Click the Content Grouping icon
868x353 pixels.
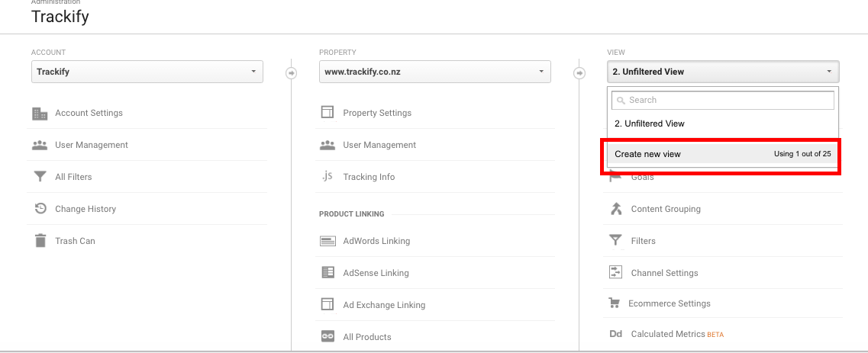click(x=615, y=209)
